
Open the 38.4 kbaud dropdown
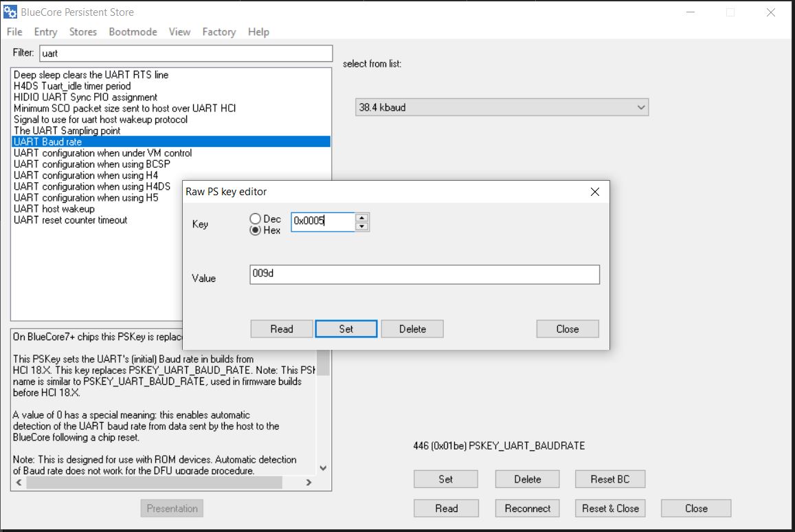[502, 107]
